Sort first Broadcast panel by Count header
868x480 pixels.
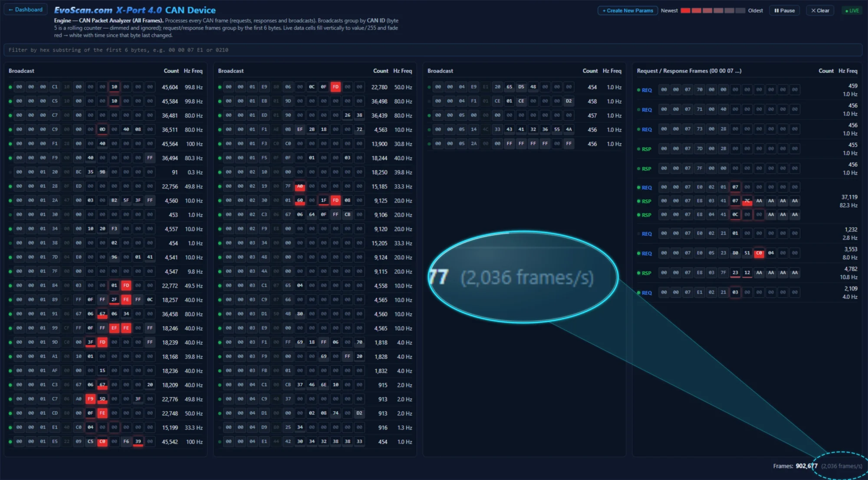point(171,71)
